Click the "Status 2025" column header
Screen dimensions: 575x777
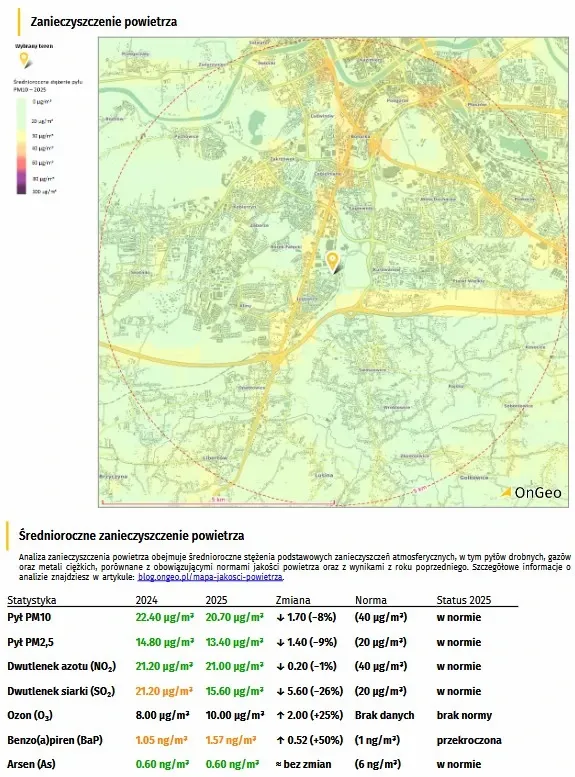point(463,600)
